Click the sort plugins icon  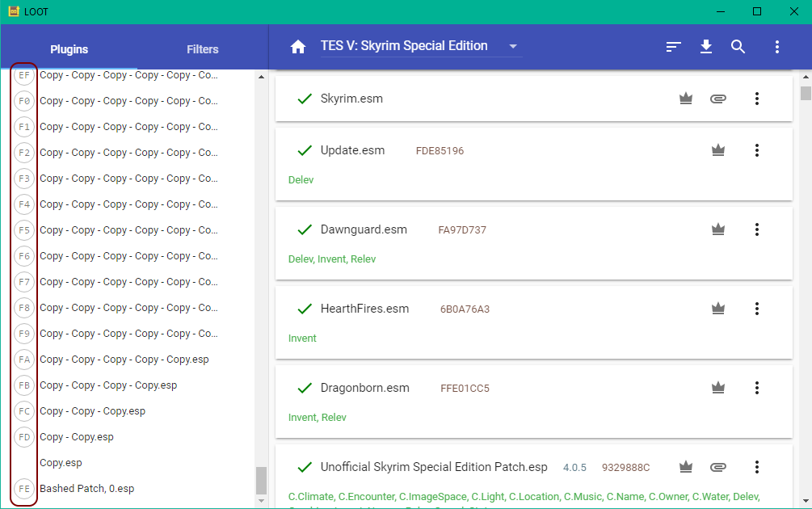[673, 47]
